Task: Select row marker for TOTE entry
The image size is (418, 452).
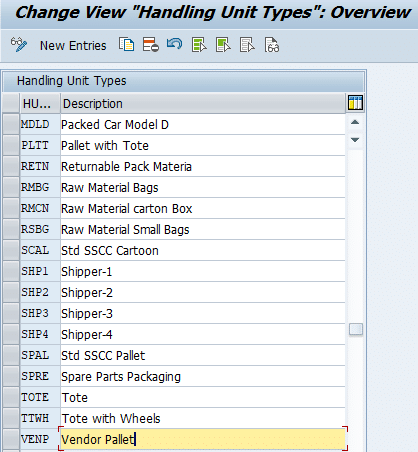Action: [11, 397]
